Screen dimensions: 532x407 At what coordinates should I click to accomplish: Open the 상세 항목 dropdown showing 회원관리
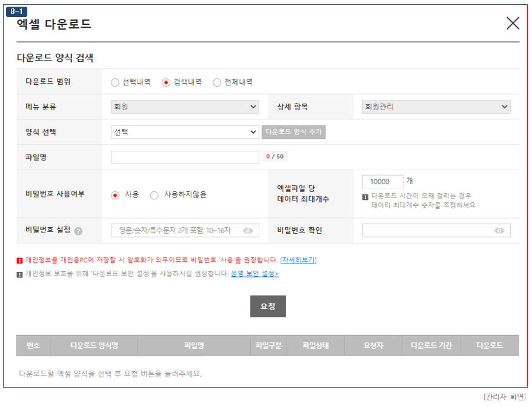[436, 107]
